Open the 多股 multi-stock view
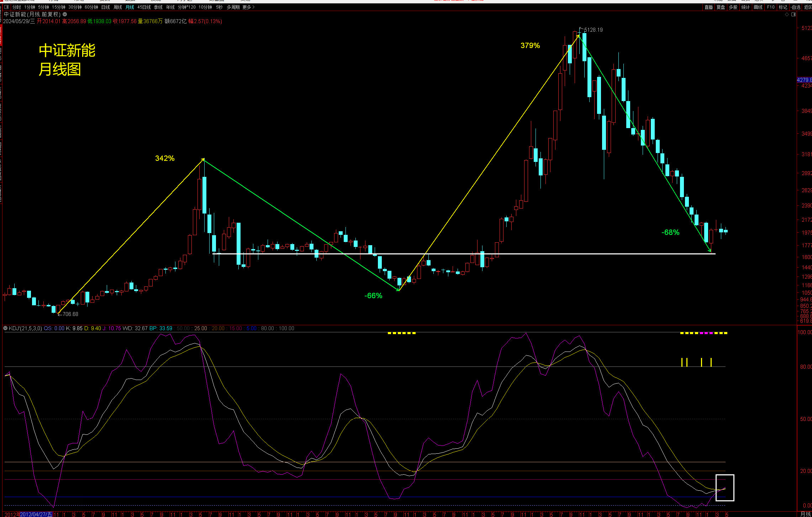The height and width of the screenshot is (517, 812). pyautogui.click(x=733, y=7)
